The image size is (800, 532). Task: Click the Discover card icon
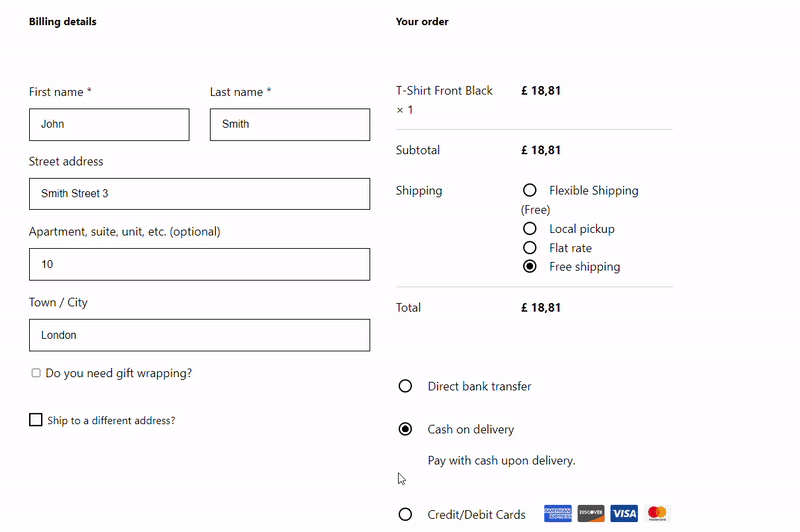coord(591,513)
